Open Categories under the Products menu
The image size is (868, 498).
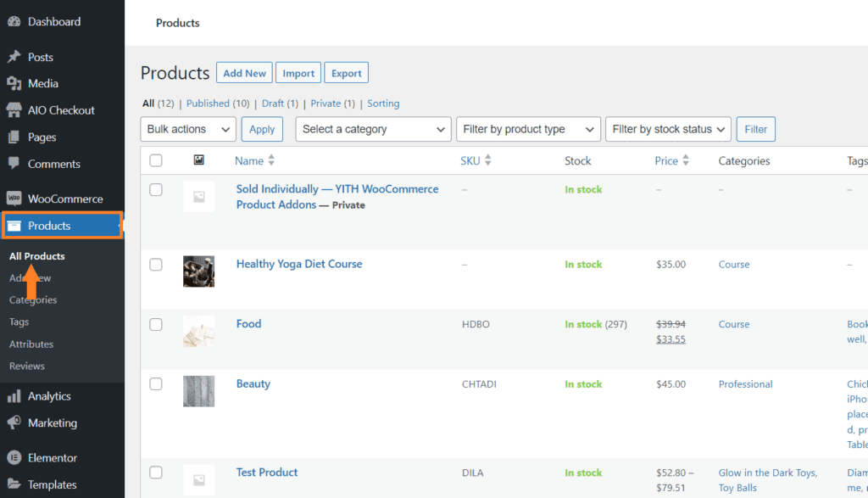(33, 299)
